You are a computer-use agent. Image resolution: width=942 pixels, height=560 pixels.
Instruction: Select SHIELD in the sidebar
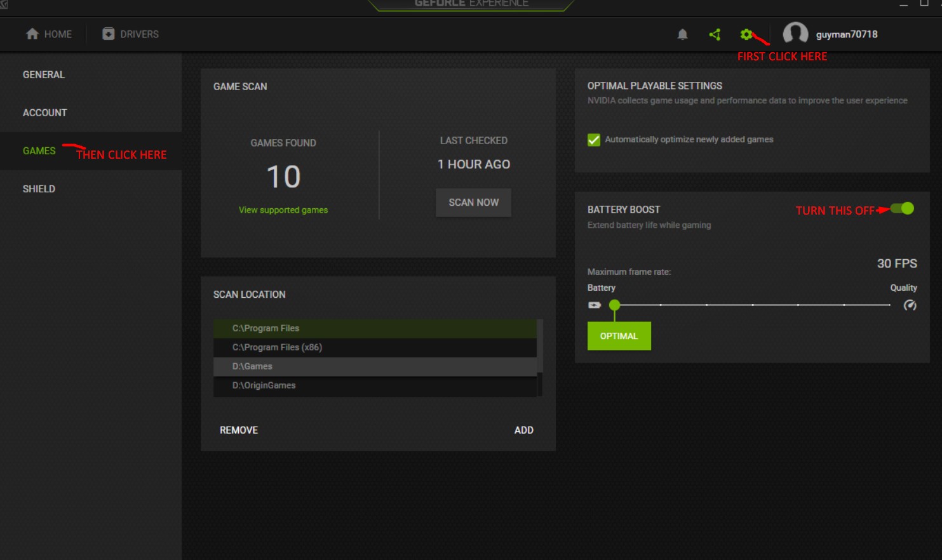point(39,189)
